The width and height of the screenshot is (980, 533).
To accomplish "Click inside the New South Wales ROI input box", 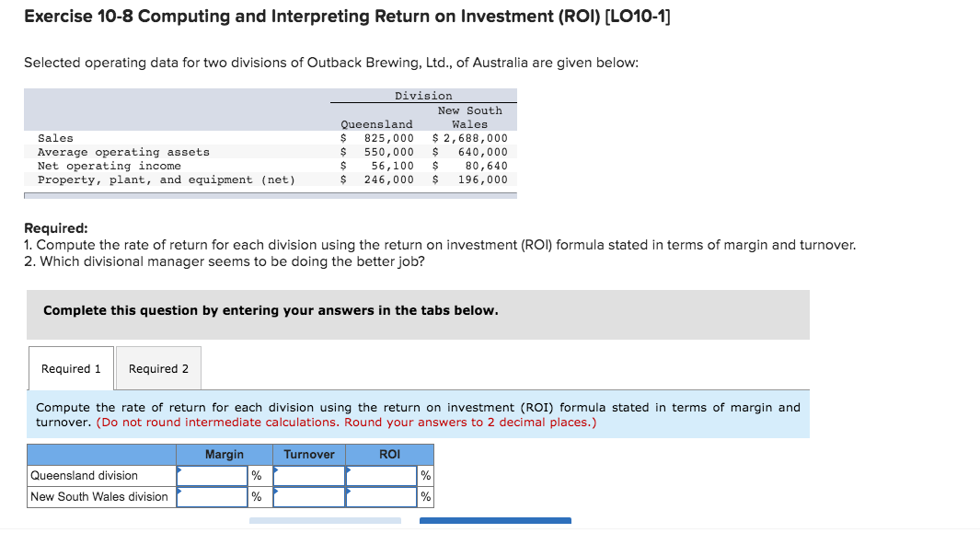I will click(x=382, y=496).
